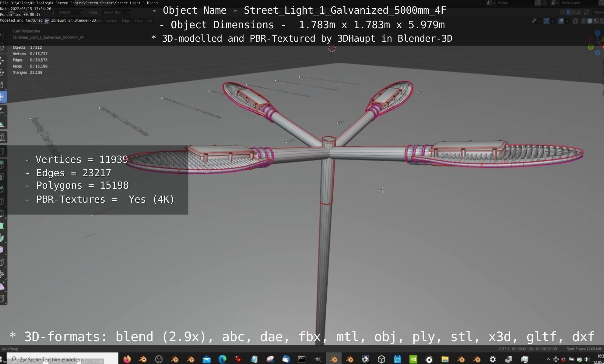The height and width of the screenshot is (364, 604).
Task: Click the mesh mirror symmetry icon
Action: pyautogui.click(x=562, y=12)
